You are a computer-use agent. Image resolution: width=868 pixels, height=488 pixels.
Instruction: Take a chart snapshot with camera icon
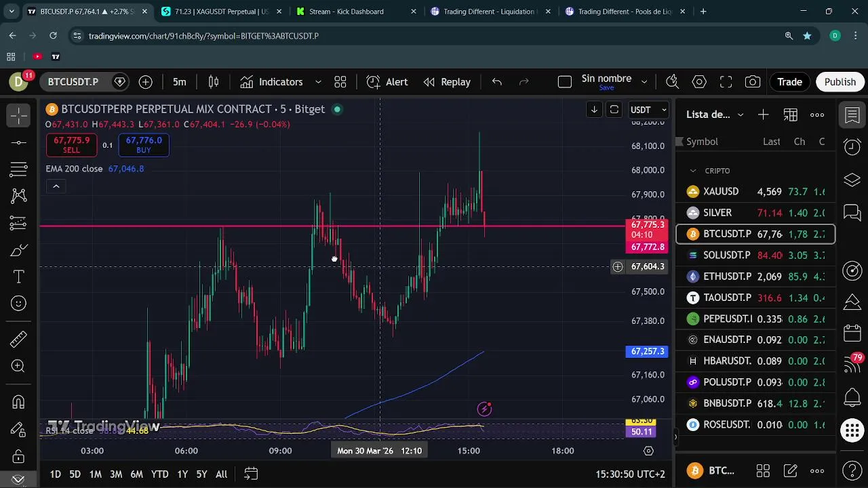[x=753, y=82]
